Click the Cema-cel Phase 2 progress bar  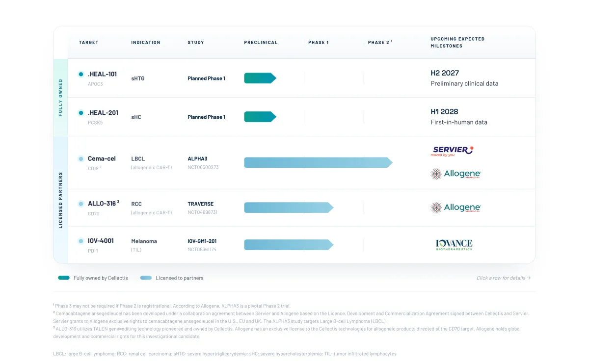tap(318, 162)
